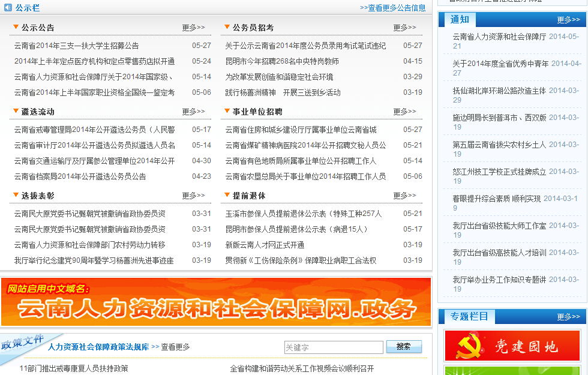Image resolution: width=588 pixels, height=375 pixels.
Task: Open 查看更多公告信息 link
Action: (x=392, y=8)
